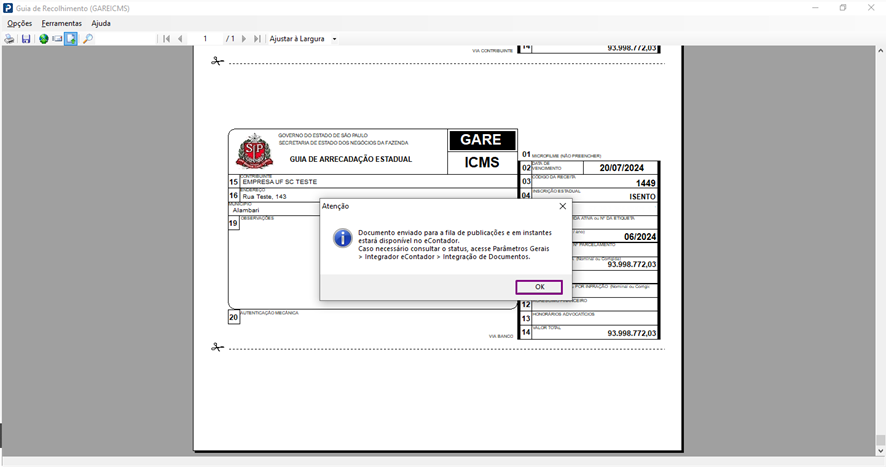The image size is (886, 467).
Task: Close the Atenção dialog with the X
Action: tap(562, 206)
